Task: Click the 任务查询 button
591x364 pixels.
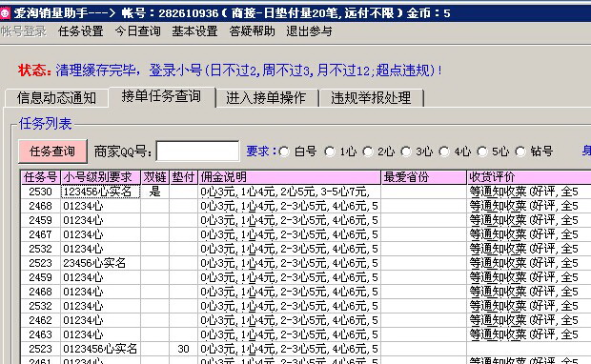Action: pyautogui.click(x=52, y=152)
